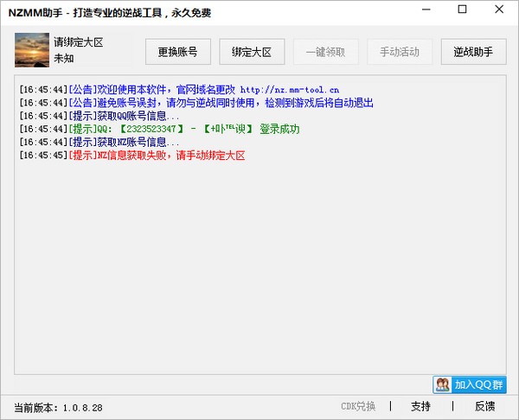519x420 pixels.
Task: Click the greyed 一键领取 button
Action: pos(326,52)
